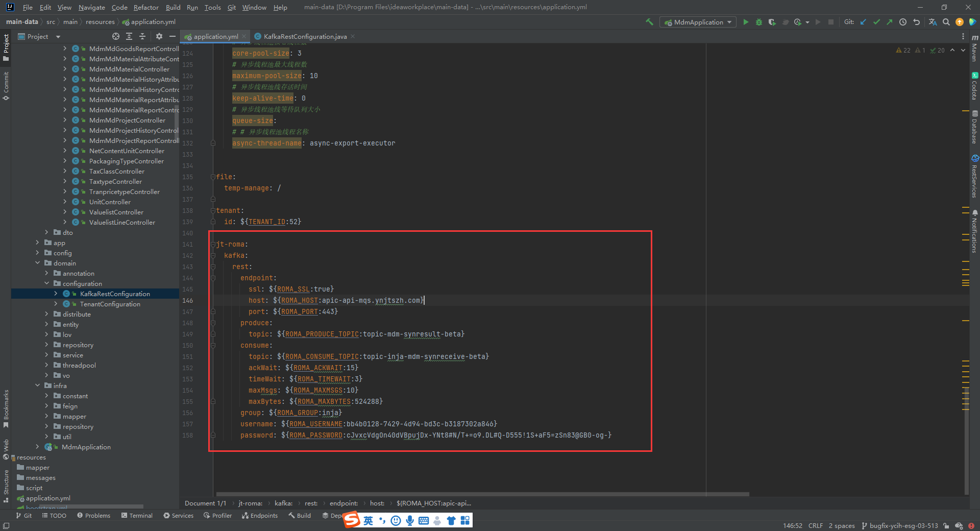Start debugging with the green bug icon

click(x=759, y=22)
